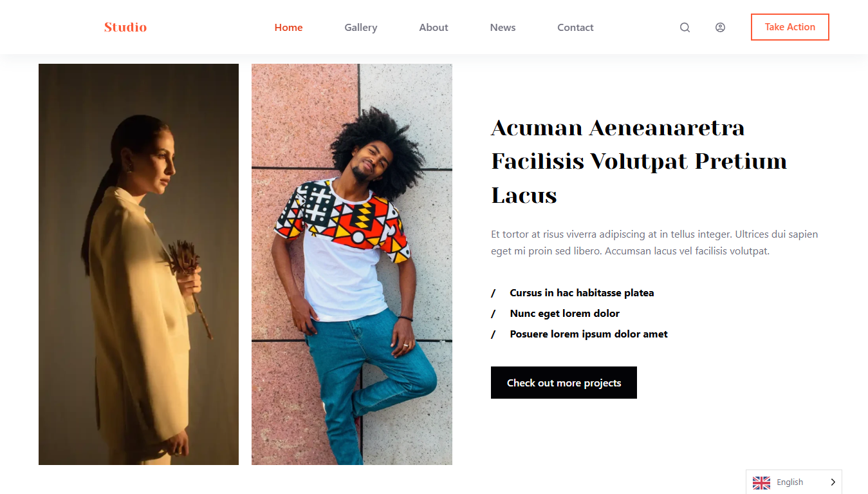The width and height of the screenshot is (868, 494).
Task: Open the user account icon
Action: 720,28
